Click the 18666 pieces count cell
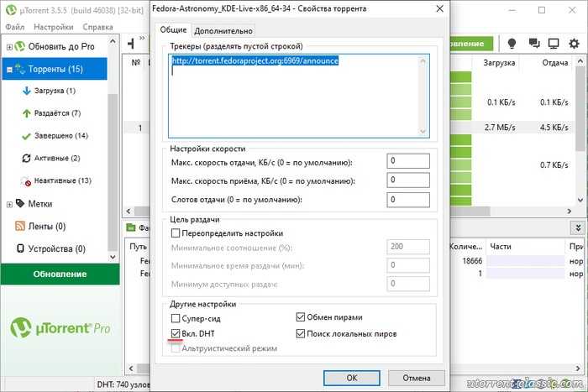 point(472,261)
